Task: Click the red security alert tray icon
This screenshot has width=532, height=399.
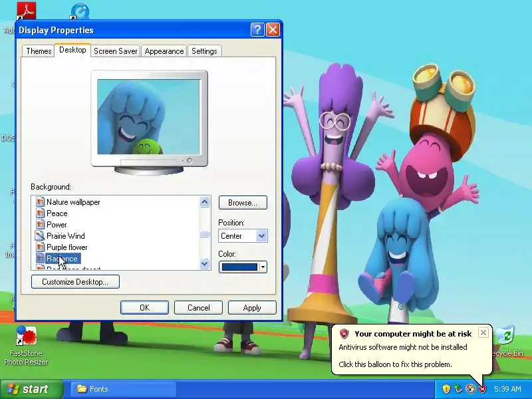Action: point(483,389)
